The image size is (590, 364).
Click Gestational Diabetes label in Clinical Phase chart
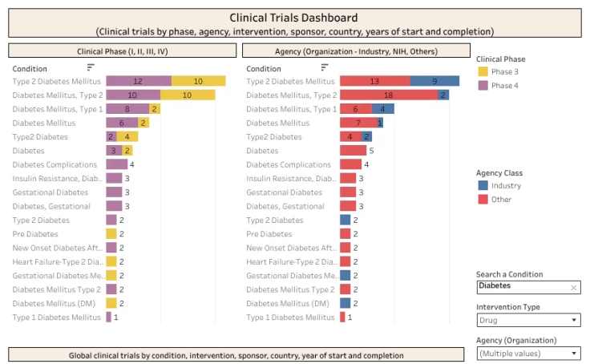point(50,192)
